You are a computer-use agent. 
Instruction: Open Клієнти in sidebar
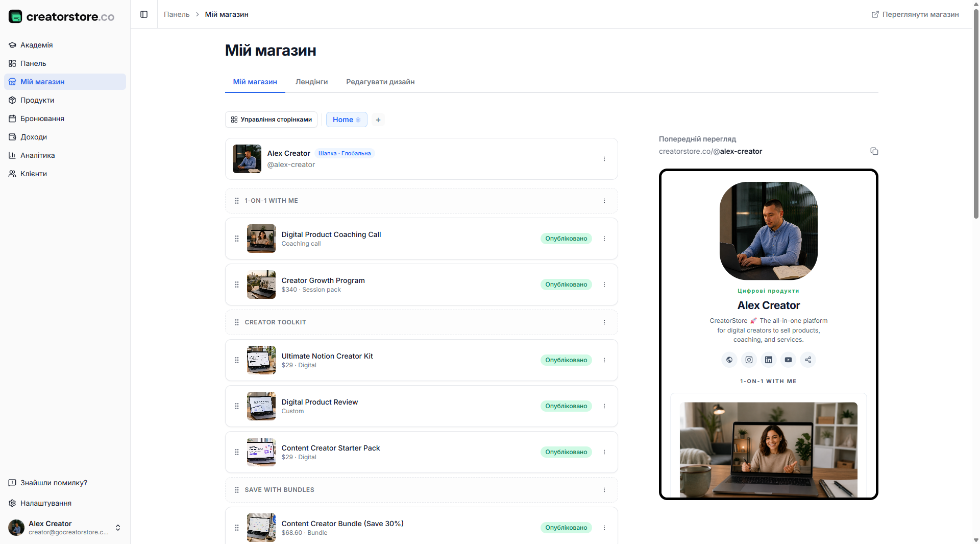pyautogui.click(x=65, y=174)
